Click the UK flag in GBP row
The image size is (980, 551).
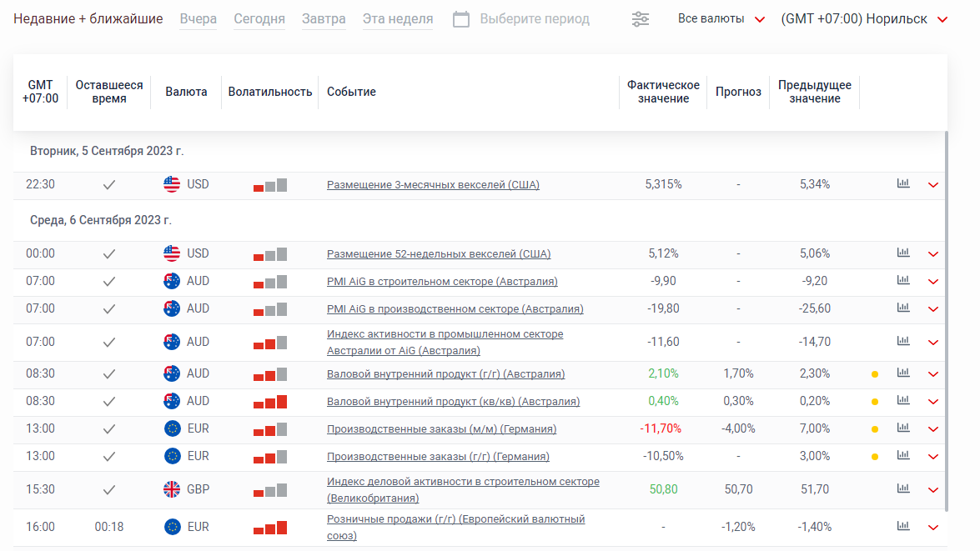[172, 489]
